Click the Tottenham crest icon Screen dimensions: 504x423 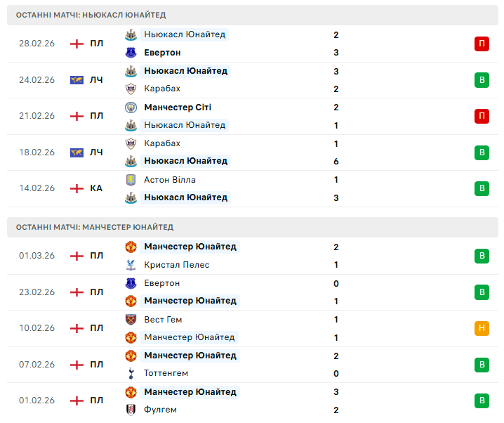[131, 373]
